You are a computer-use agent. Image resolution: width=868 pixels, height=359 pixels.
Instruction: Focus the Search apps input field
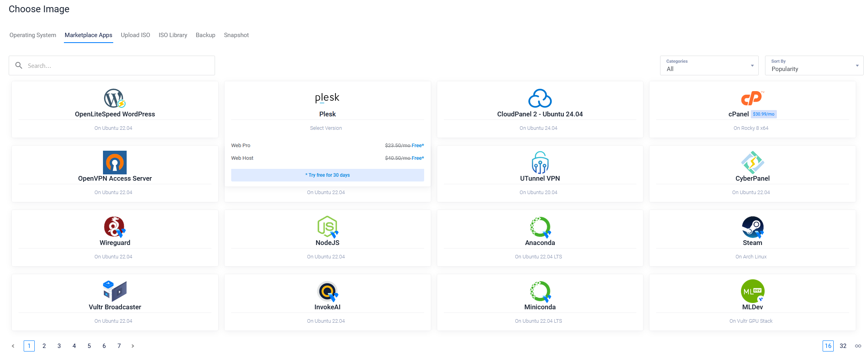tap(112, 65)
